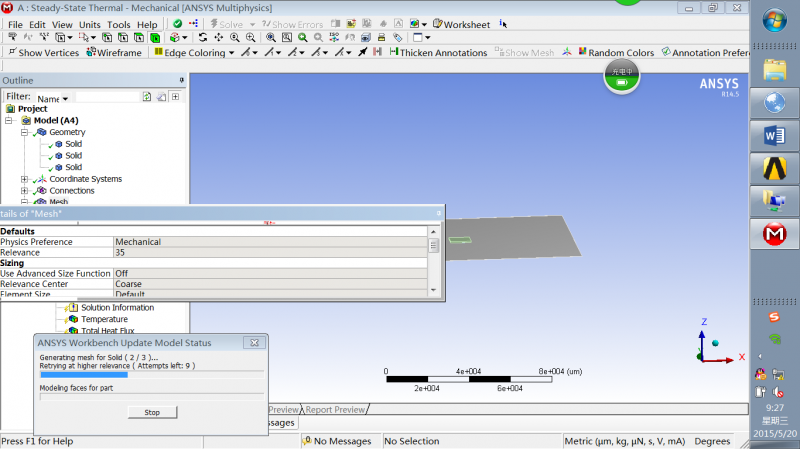Select the Temperature result item
This screenshot has width=800, height=449.
[104, 319]
